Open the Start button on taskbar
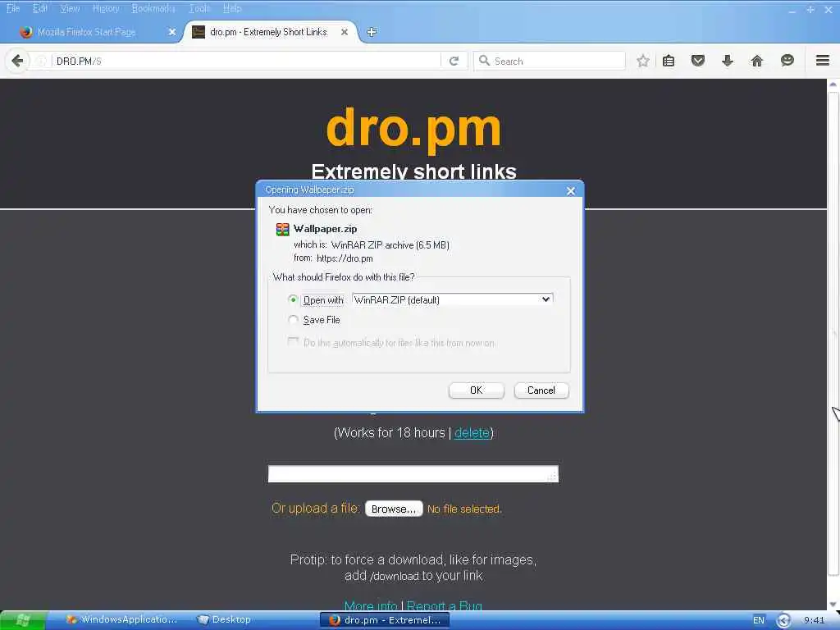Viewport: 840px width, 630px height. 23,620
